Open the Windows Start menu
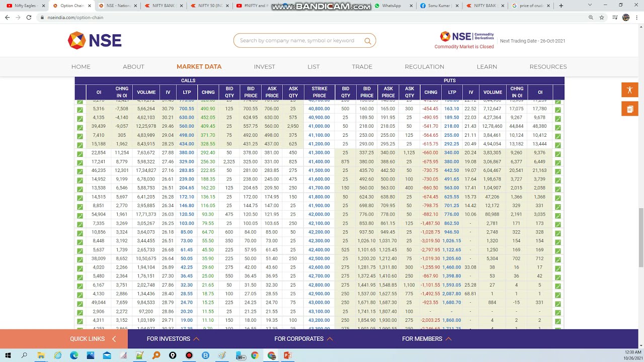 8,355
